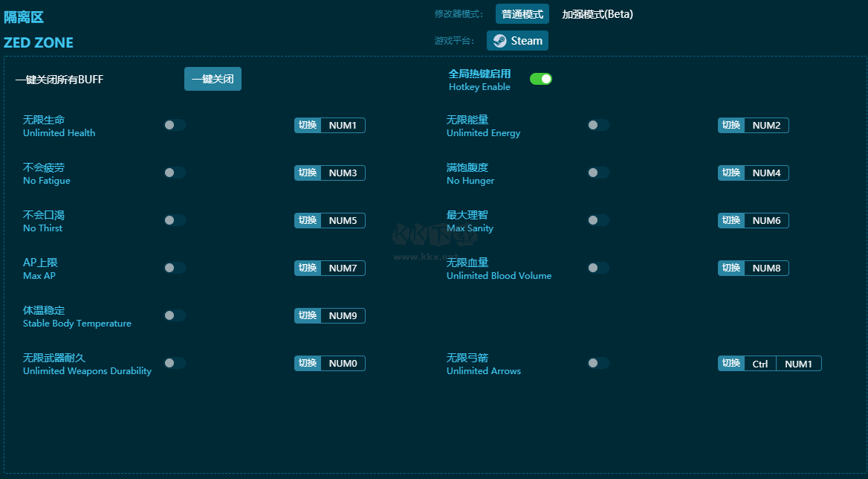The image size is (868, 479).
Task: Select the Steam platform button
Action: pyautogui.click(x=517, y=41)
